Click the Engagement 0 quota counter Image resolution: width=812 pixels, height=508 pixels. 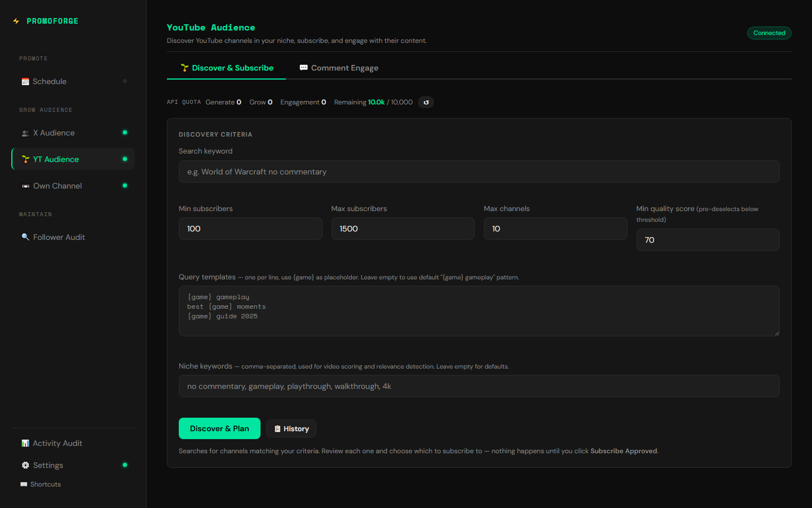click(x=303, y=102)
